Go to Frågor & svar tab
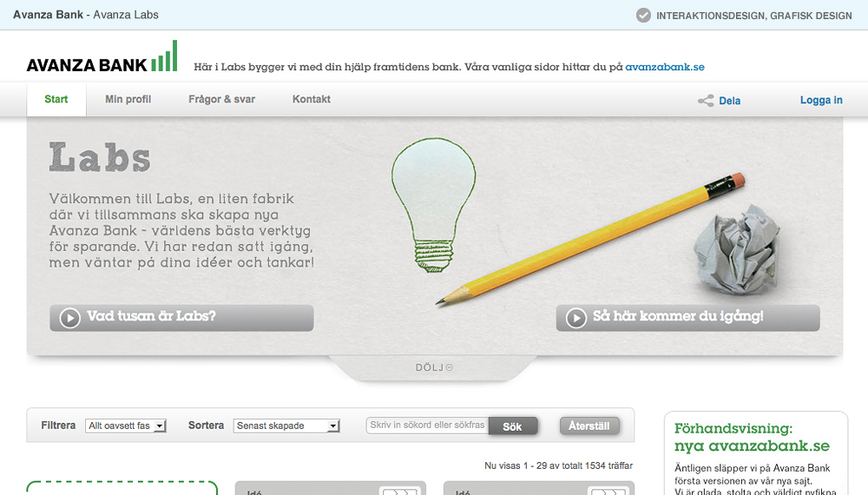Screen dimensions: 868x495 pyautogui.click(x=221, y=99)
